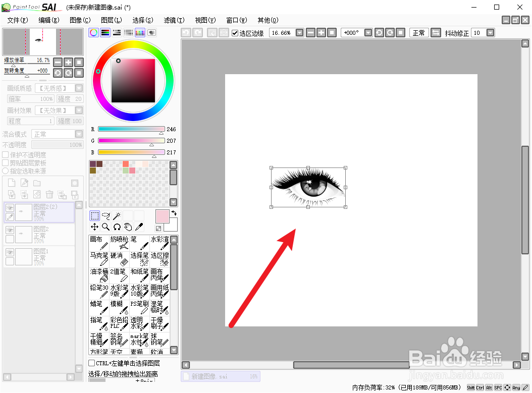The height and width of the screenshot is (393, 532).
Task: Zoom in using toolbar plus button
Action: point(322,33)
